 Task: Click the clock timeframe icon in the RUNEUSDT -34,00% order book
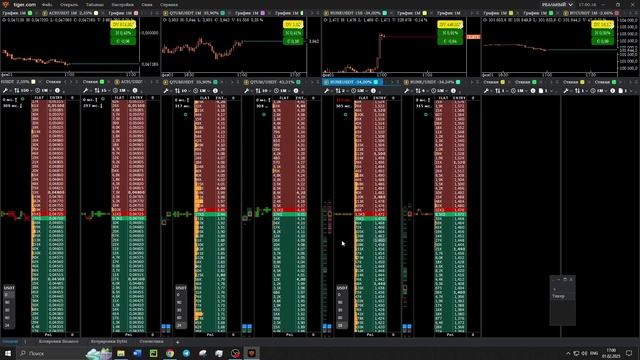click(x=353, y=91)
